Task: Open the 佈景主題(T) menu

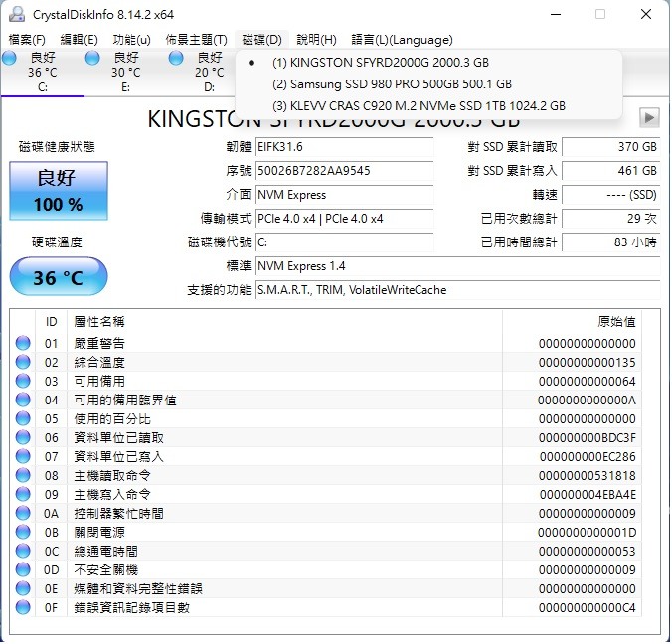Action: click(196, 40)
